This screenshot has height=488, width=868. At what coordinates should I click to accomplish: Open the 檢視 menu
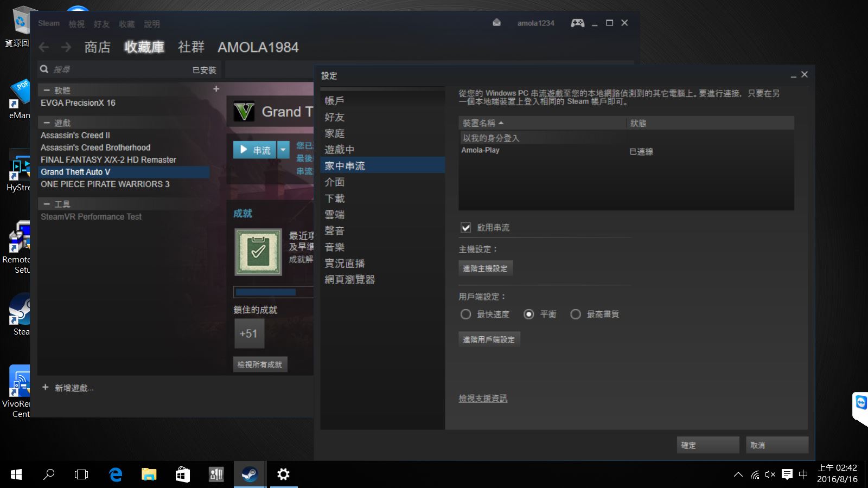point(76,24)
